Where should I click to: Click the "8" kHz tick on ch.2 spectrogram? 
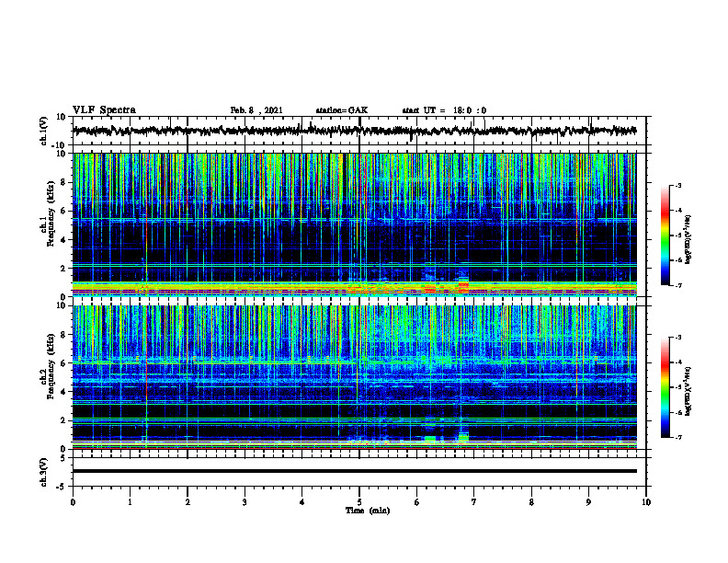point(63,335)
